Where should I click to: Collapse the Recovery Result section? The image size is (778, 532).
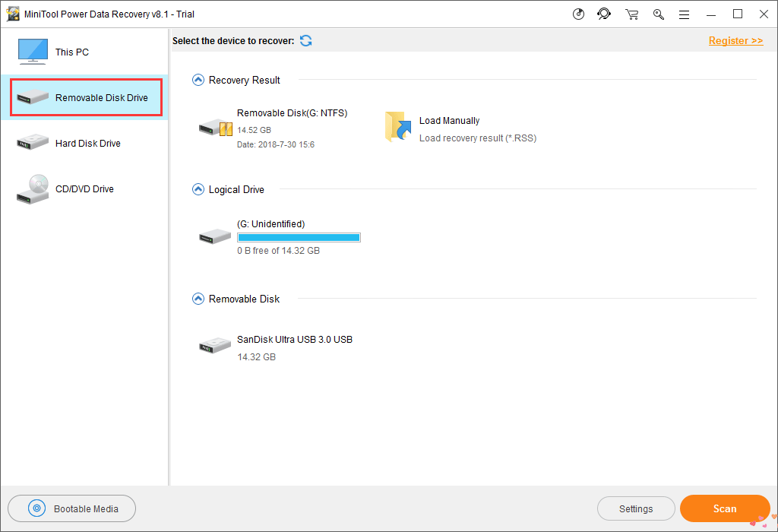pos(198,79)
